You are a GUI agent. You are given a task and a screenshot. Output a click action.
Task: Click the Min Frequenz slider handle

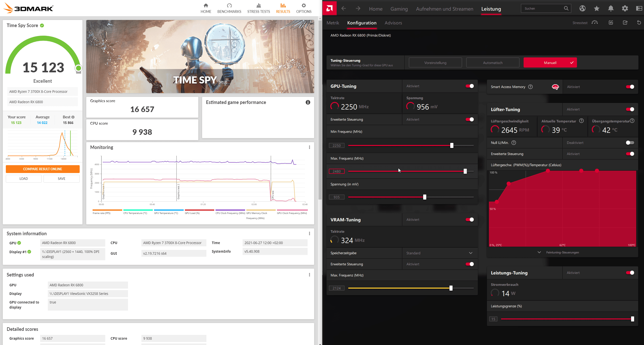coord(452,145)
